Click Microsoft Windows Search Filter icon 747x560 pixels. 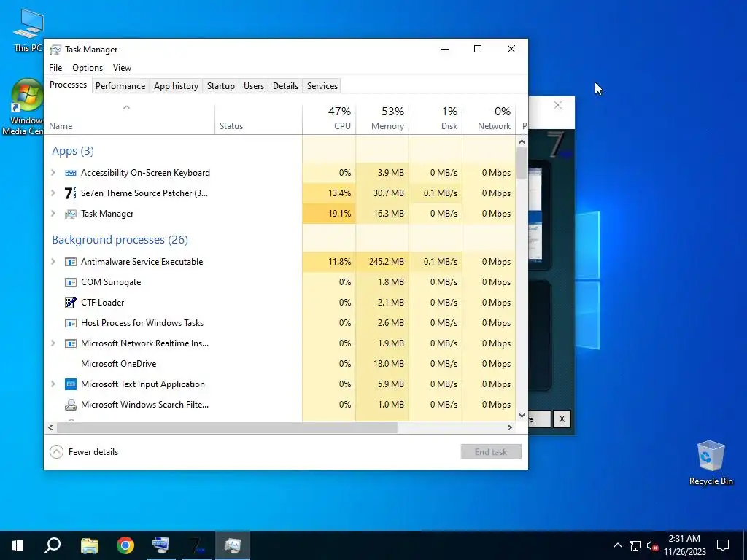click(71, 405)
